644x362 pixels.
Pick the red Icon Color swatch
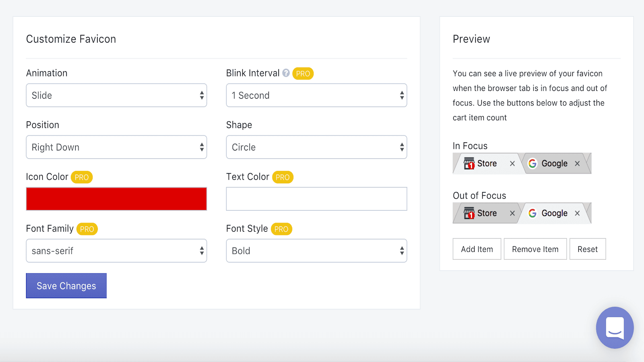(116, 199)
